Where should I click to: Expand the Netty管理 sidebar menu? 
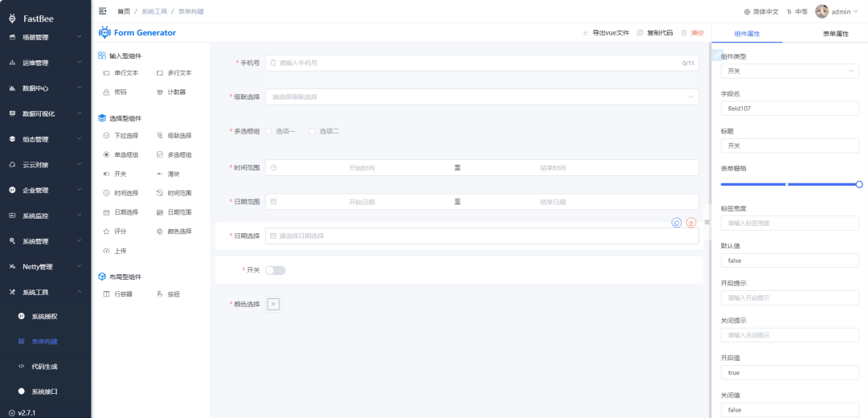coord(45,267)
